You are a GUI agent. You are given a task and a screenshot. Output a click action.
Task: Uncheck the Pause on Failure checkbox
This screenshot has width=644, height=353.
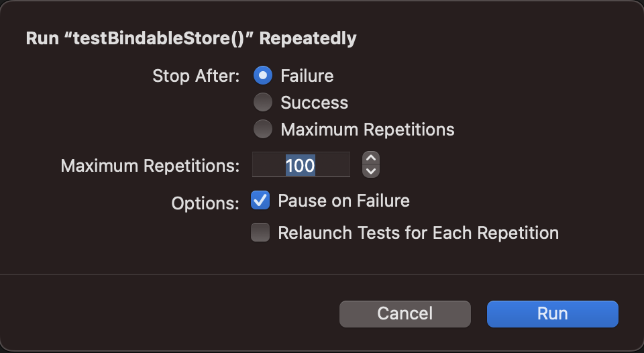pos(260,200)
